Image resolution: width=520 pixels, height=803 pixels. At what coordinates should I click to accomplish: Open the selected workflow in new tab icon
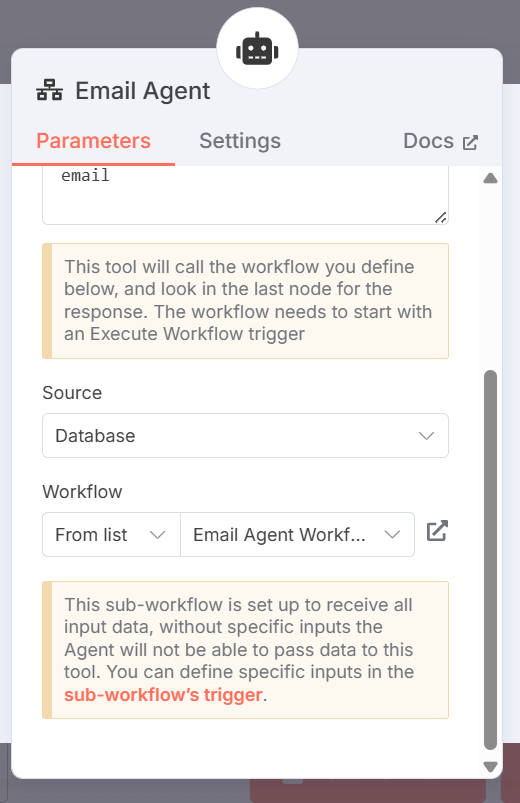pyautogui.click(x=437, y=531)
